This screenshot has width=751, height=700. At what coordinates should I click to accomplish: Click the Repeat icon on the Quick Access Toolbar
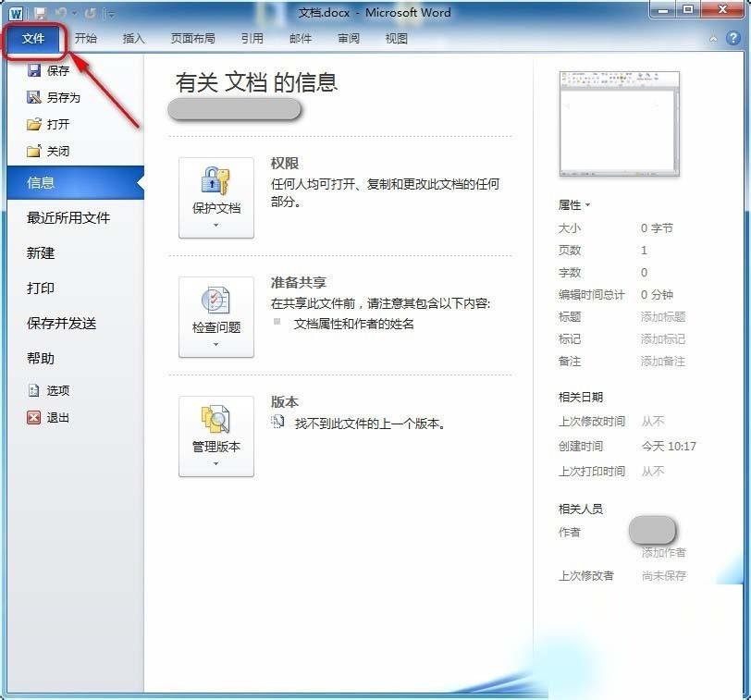(x=90, y=12)
